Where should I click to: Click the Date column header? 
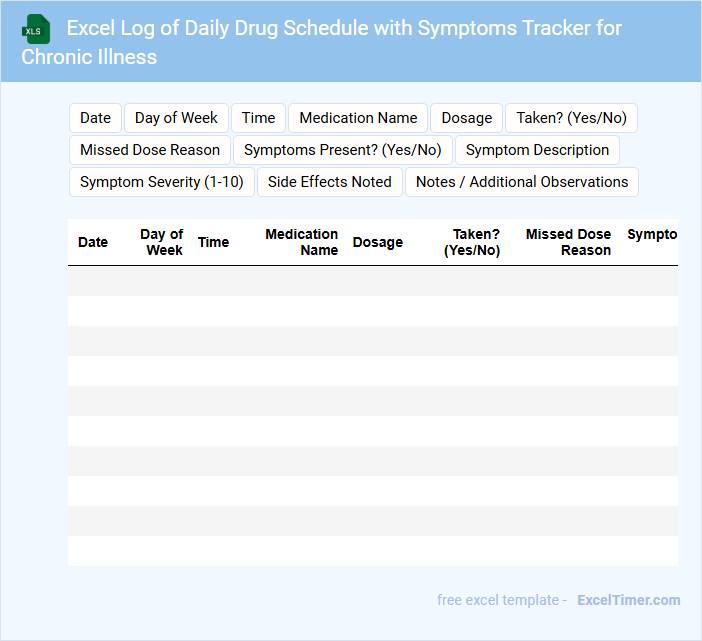coord(93,242)
